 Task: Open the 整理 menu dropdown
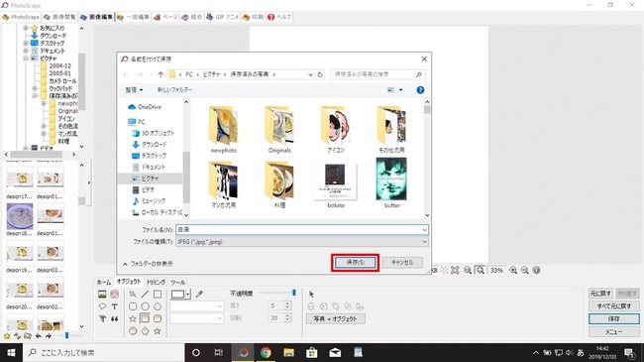[x=134, y=89]
